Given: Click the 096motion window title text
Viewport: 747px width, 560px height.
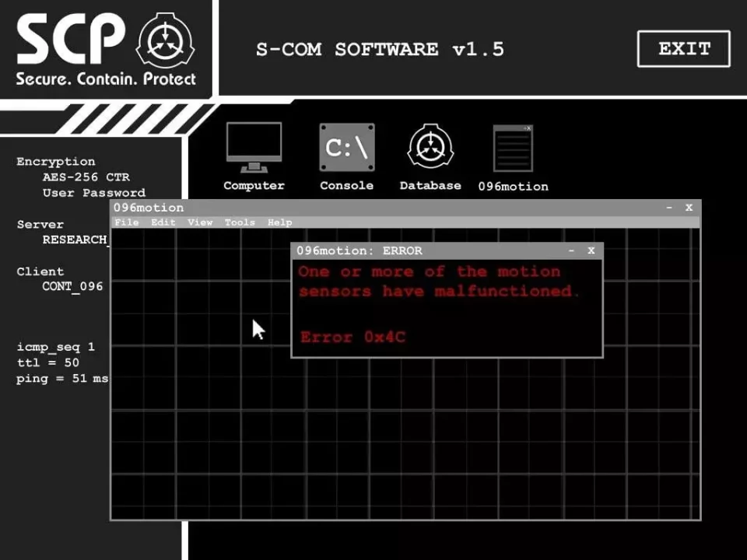Looking at the screenshot, I should pyautogui.click(x=149, y=208).
